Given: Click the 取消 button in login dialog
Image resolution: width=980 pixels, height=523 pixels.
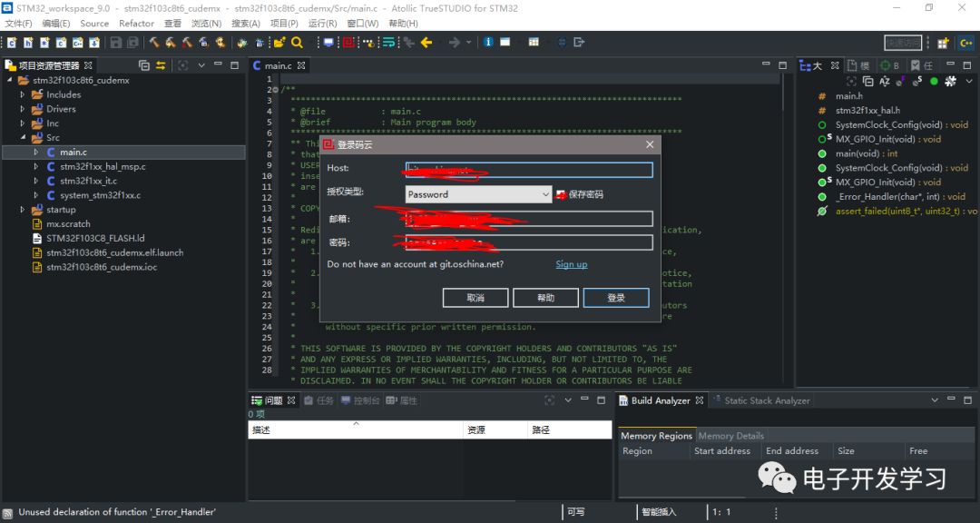Looking at the screenshot, I should point(475,298).
